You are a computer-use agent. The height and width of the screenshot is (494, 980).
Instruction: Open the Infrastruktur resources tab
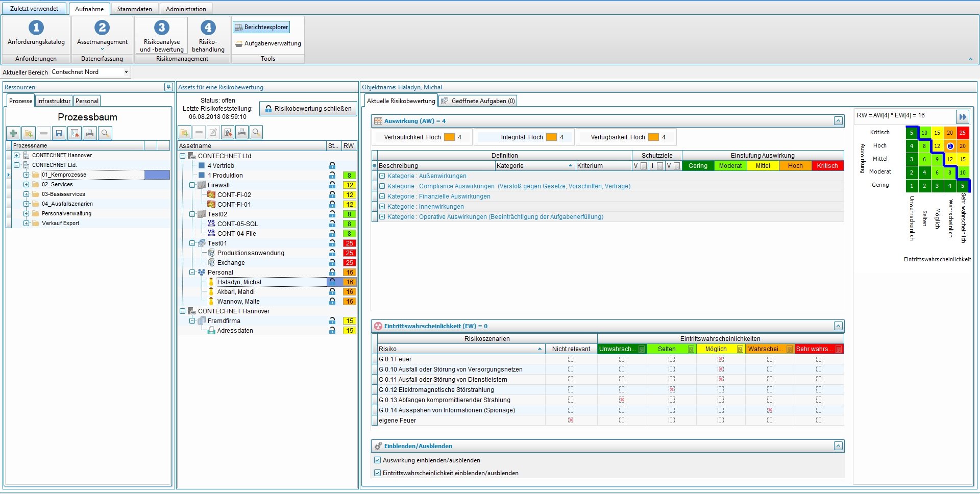click(x=54, y=101)
